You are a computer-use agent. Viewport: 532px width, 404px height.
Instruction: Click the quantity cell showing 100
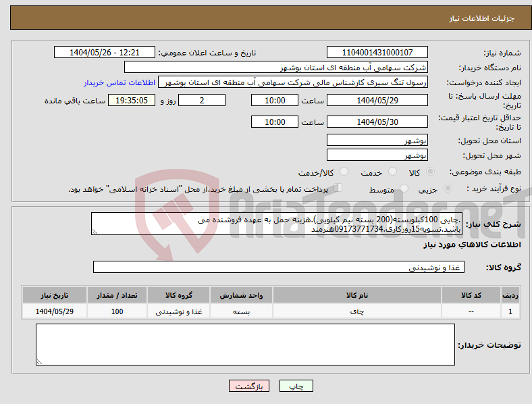pyautogui.click(x=117, y=311)
